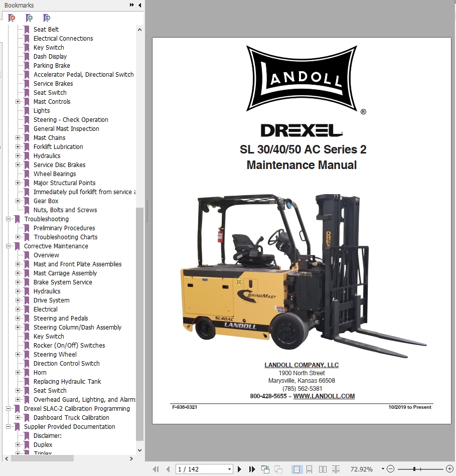Image resolution: width=456 pixels, height=476 pixels.
Task: Go to the first page
Action: [x=156, y=469]
